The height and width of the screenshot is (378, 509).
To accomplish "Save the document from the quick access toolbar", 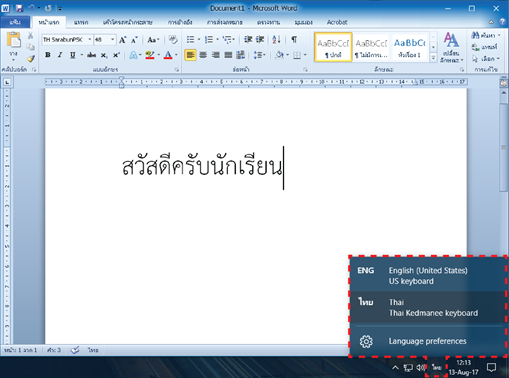I will pos(19,8).
